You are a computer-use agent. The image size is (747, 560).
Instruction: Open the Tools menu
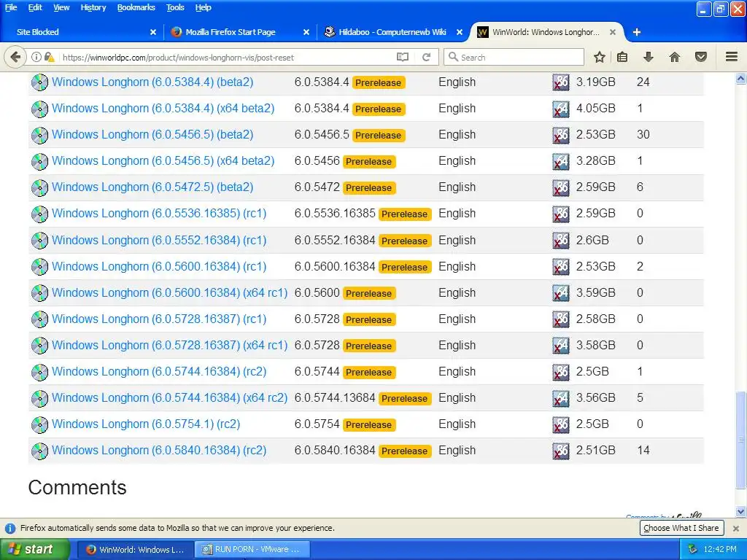coord(175,7)
